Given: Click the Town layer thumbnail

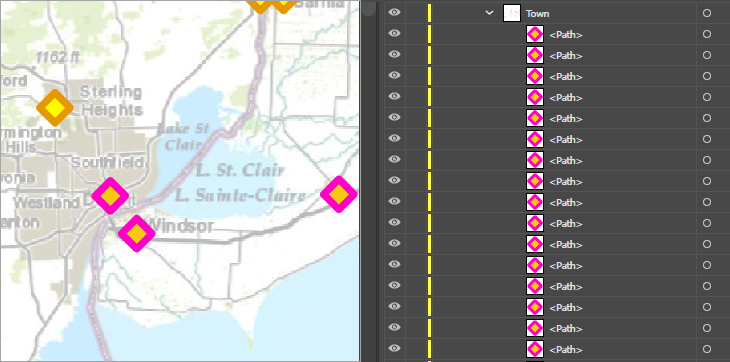Looking at the screenshot, I should (x=512, y=13).
